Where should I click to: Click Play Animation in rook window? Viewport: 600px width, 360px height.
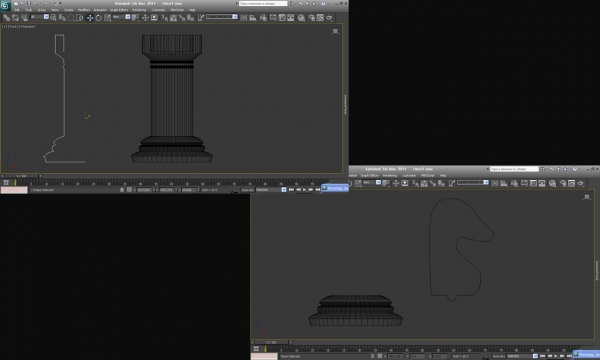(x=305, y=190)
